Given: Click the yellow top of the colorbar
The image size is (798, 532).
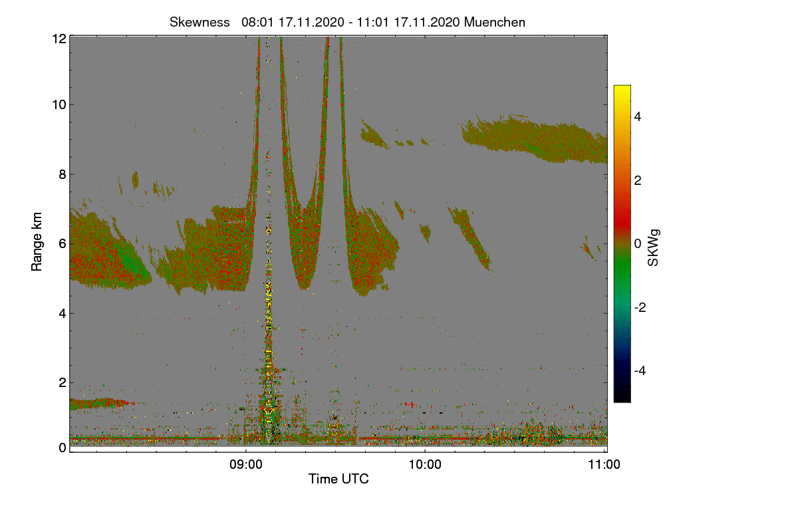Looking at the screenshot, I should point(622,90).
